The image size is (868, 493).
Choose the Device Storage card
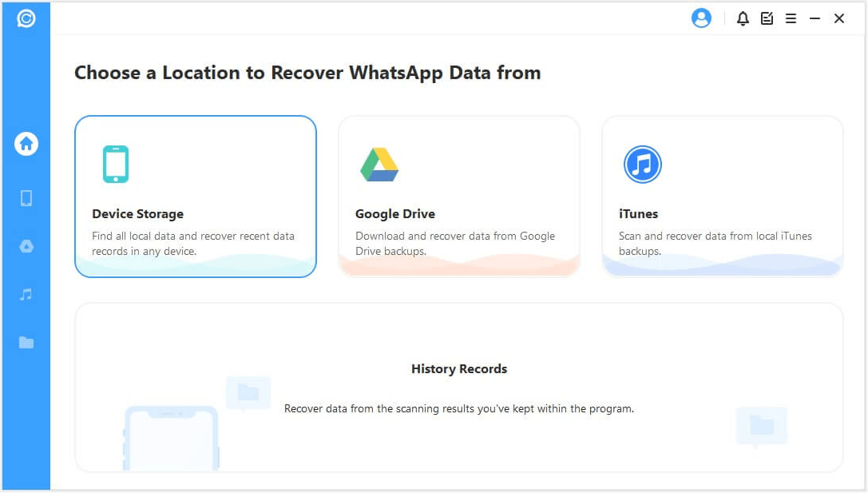pyautogui.click(x=196, y=197)
